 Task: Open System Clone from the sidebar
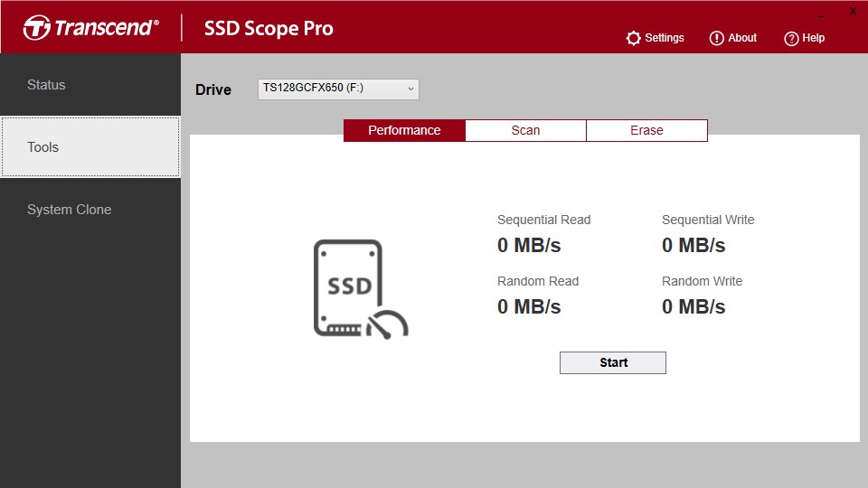(90, 210)
